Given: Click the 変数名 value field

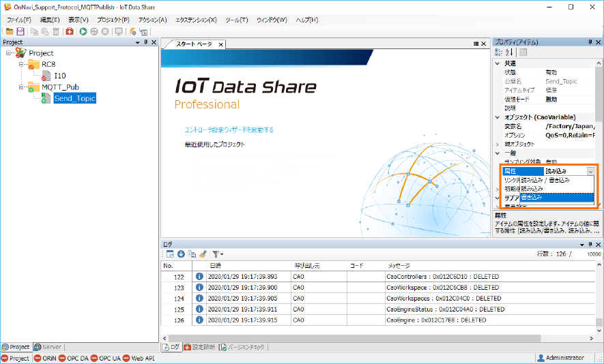Looking at the screenshot, I should 570,126.
